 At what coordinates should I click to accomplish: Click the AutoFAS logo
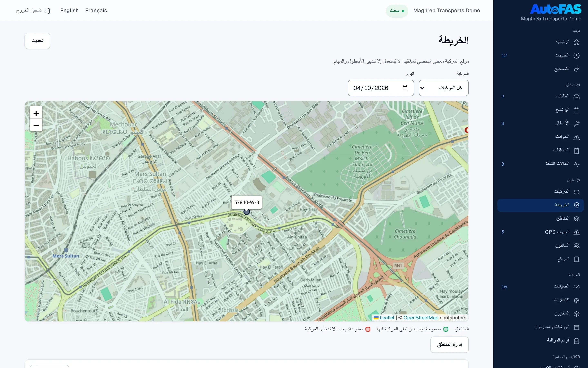pos(556,9)
